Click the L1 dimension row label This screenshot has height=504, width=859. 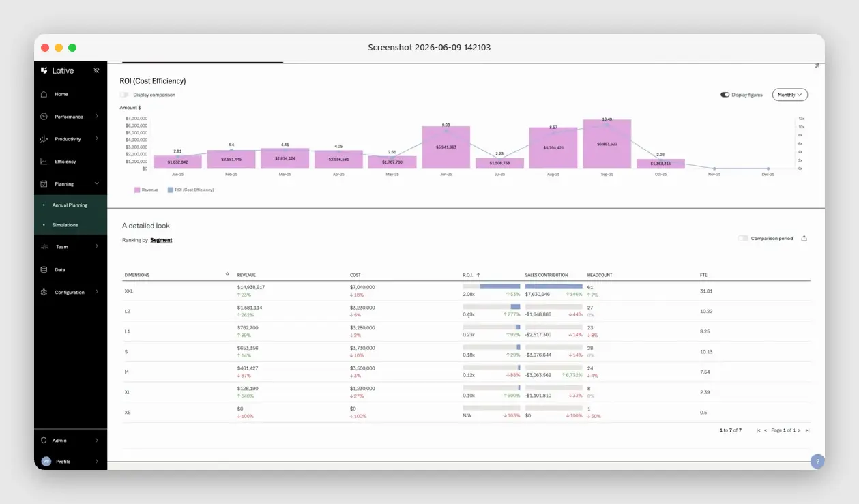(x=127, y=331)
